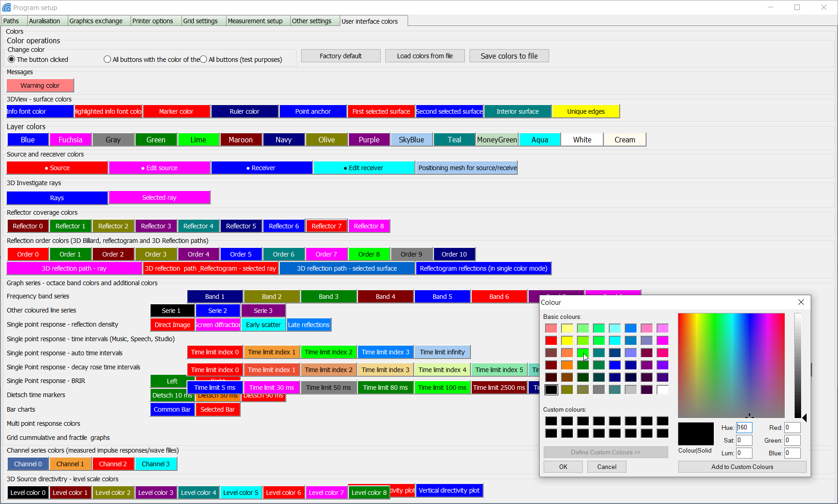Choose "The button clicked" change color option
The width and height of the screenshot is (838, 504).
(x=10, y=59)
